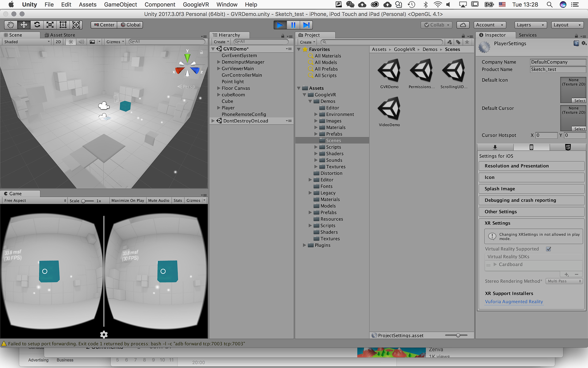Open the Shaded draw mode dropdown
The height and width of the screenshot is (368, 588).
[27, 42]
